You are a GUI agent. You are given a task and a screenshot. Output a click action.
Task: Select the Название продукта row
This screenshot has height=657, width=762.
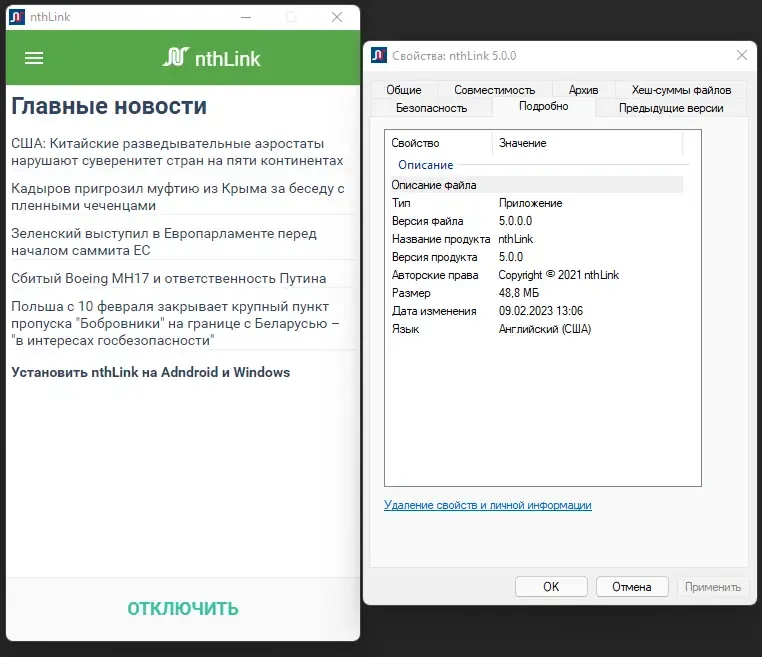click(537, 239)
